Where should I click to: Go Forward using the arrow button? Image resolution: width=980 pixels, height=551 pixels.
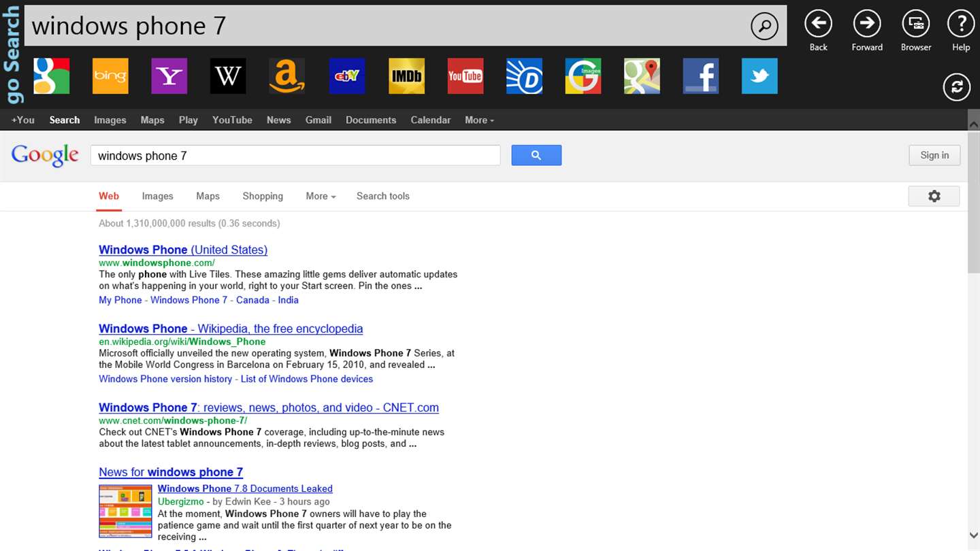tap(867, 24)
